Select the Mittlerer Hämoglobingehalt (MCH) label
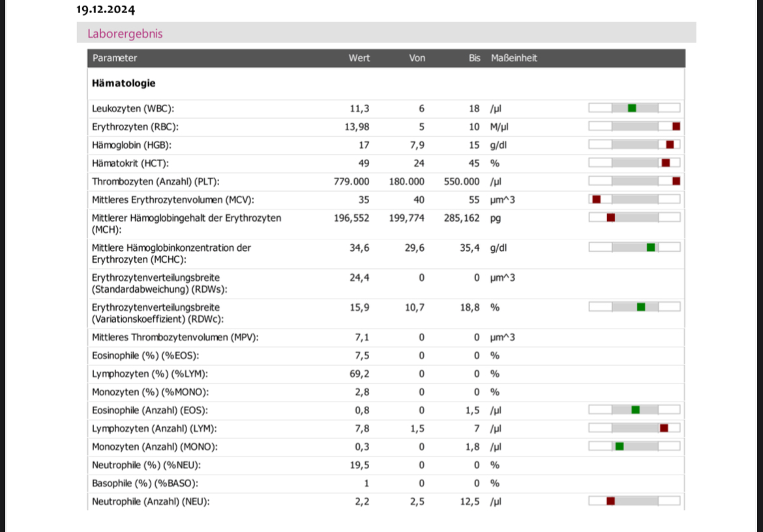Viewport: 763px width, 532px height. [x=187, y=224]
